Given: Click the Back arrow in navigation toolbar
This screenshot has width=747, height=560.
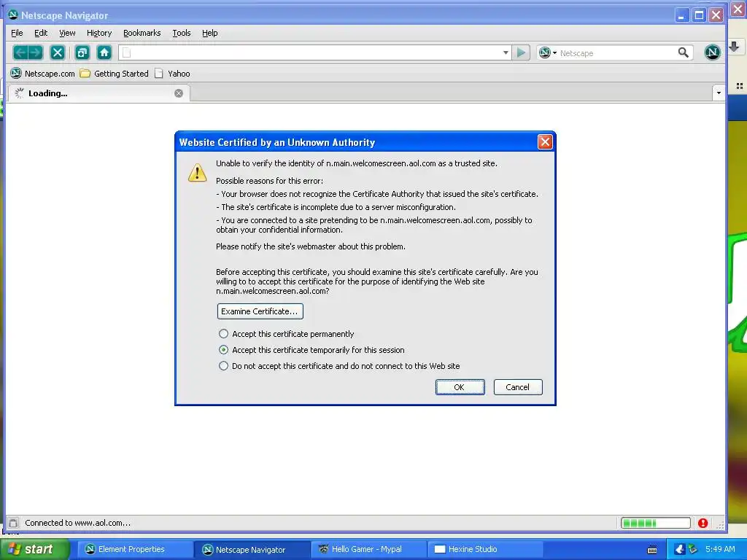Looking at the screenshot, I should (x=20, y=52).
